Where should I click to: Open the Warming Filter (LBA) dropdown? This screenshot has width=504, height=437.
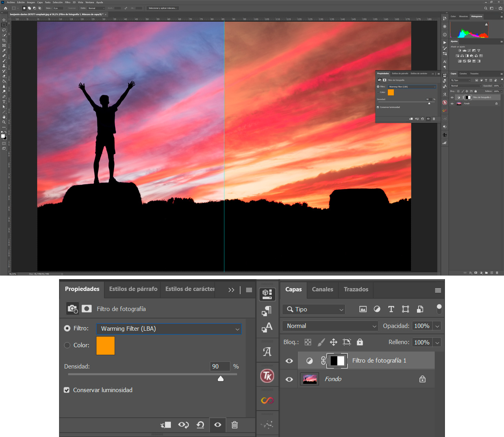point(169,329)
